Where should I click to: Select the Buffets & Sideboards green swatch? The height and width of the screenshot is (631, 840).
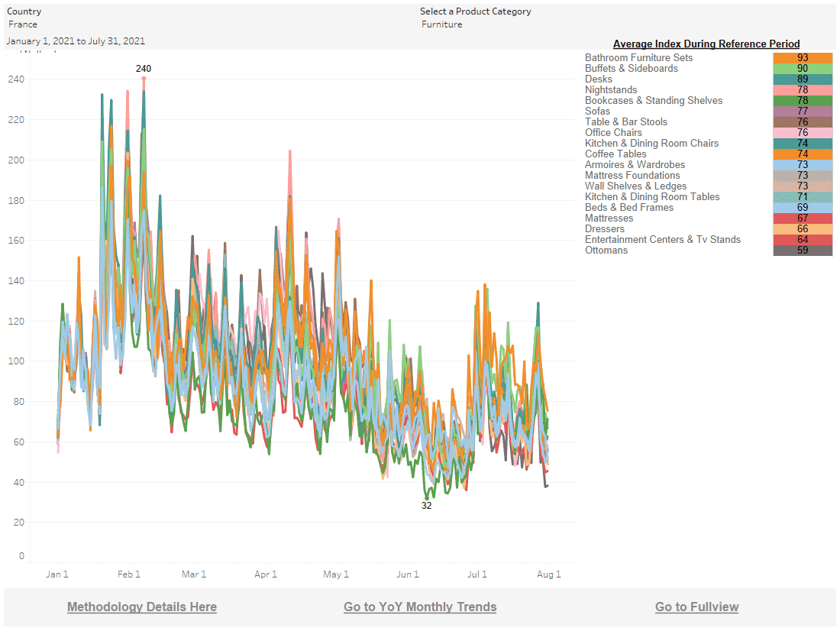(x=802, y=69)
